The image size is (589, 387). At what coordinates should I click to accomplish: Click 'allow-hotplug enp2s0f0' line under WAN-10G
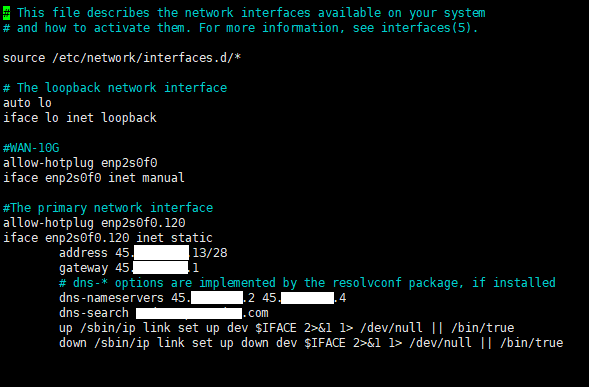(x=80, y=163)
